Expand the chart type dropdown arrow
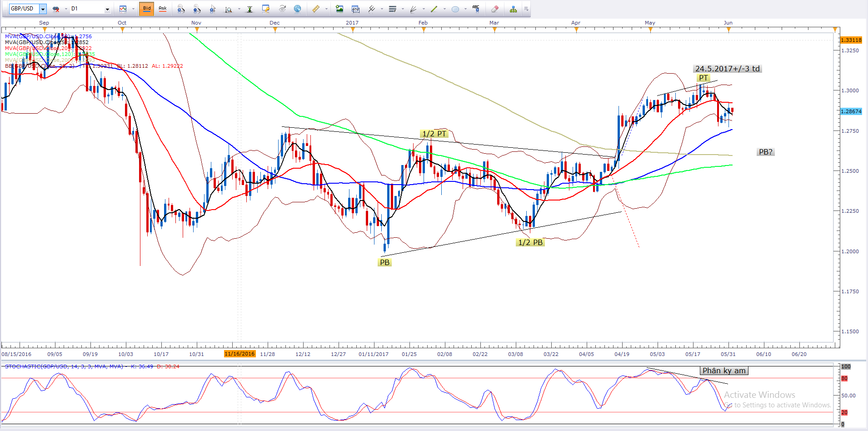The image size is (868, 431). click(x=133, y=9)
